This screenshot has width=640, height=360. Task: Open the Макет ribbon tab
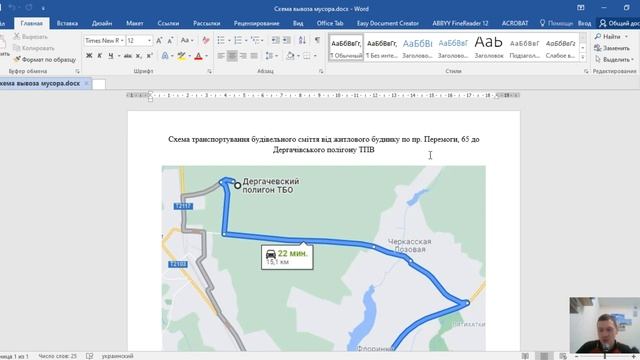point(135,23)
